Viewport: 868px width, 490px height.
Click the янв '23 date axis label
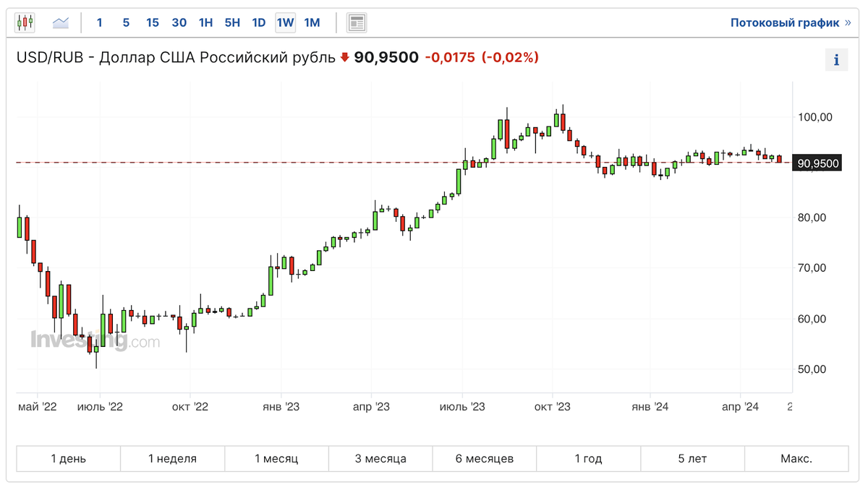click(x=281, y=408)
